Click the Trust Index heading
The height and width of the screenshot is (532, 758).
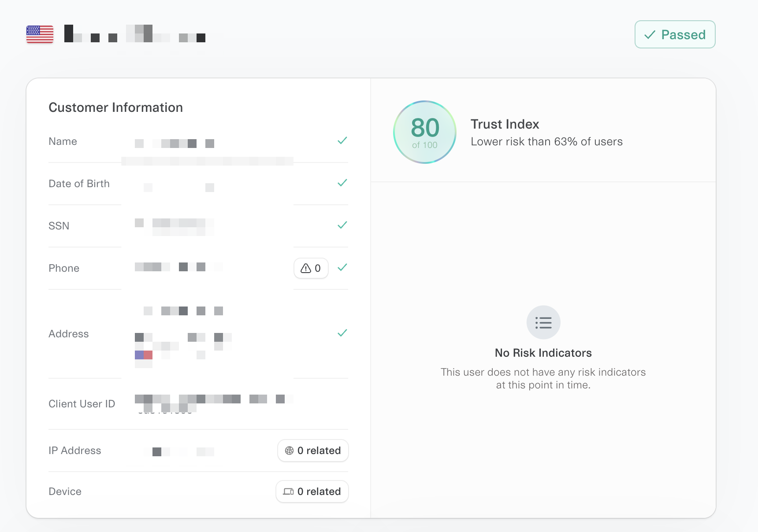[505, 124]
